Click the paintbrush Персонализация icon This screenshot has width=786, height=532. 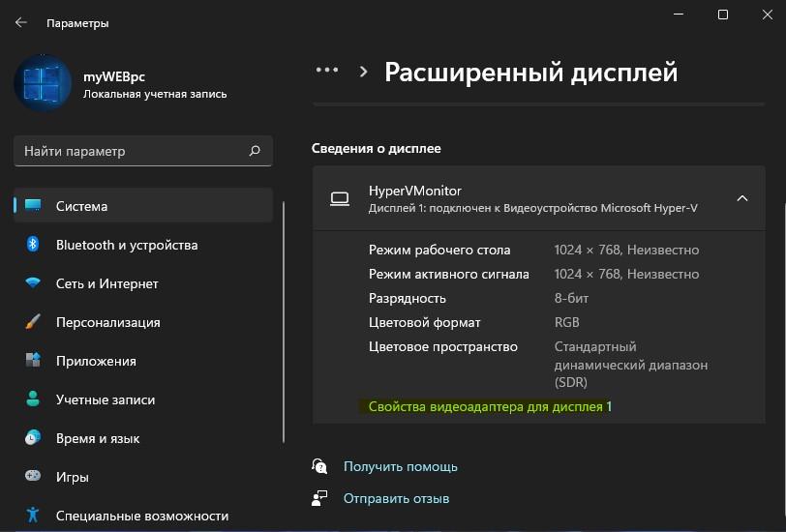pos(33,321)
